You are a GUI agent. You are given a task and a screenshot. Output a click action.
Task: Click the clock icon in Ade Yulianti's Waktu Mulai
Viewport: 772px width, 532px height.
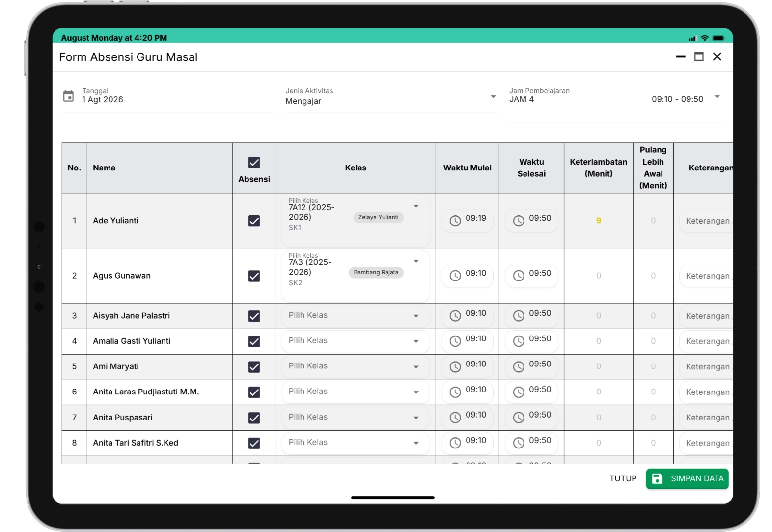pyautogui.click(x=455, y=221)
